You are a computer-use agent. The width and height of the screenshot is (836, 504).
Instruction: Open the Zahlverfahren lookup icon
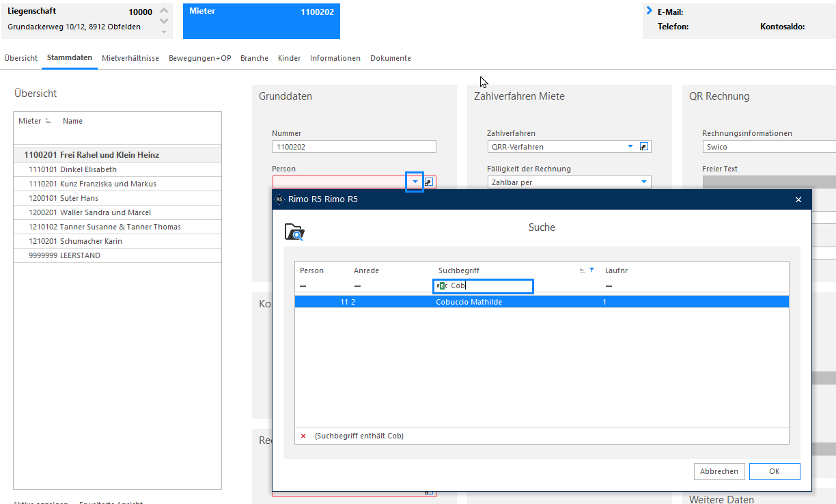[644, 147]
